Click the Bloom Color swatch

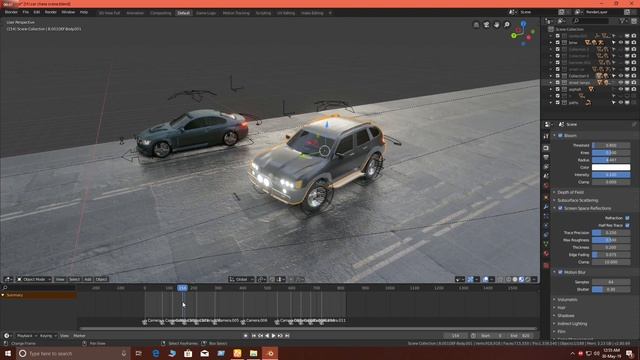(x=611, y=167)
